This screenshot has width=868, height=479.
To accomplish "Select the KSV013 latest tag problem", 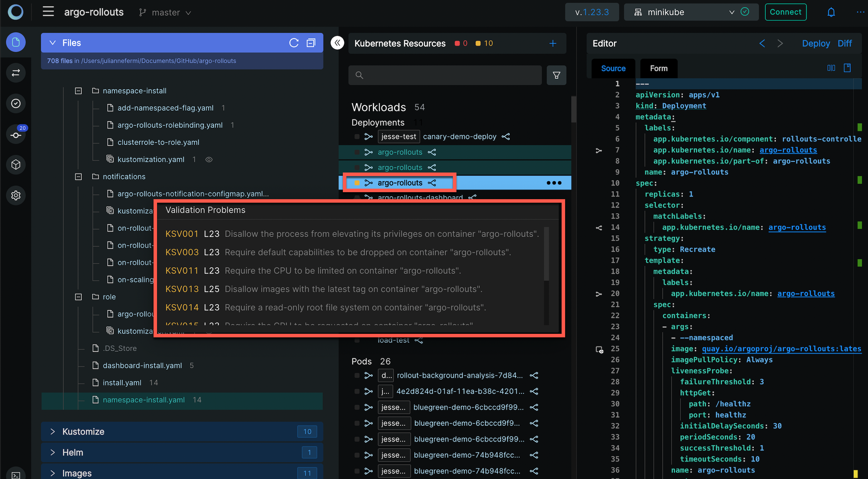I will click(x=324, y=289).
